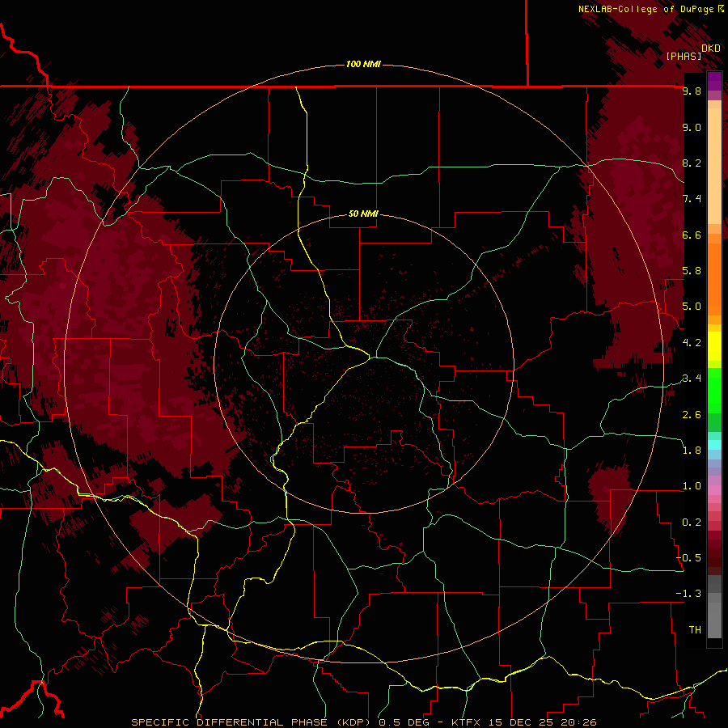Select the -0.5 value on the color scale

point(689,558)
